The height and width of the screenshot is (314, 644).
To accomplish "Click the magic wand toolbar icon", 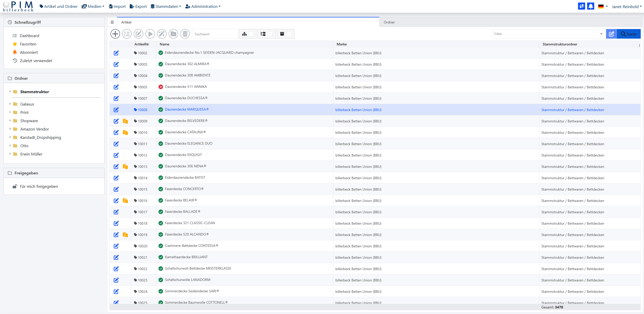I will point(162,34).
